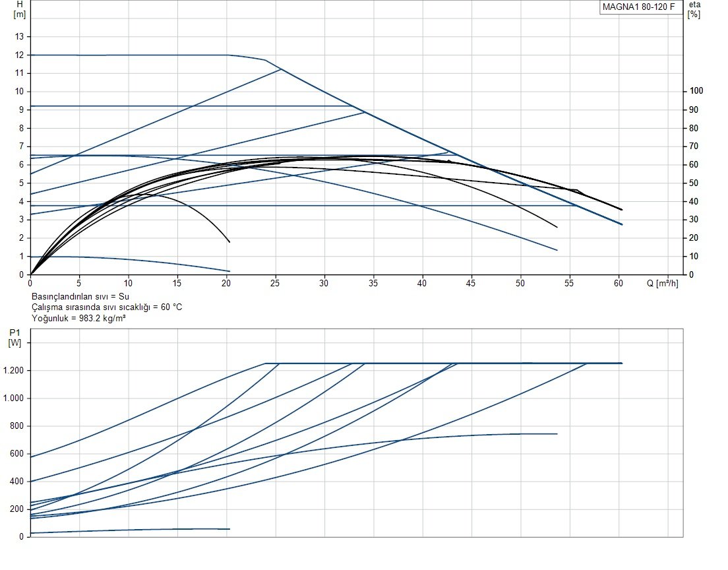Click the 90 label on the eta axis
This screenshot has width=728, height=570.
coord(694,110)
